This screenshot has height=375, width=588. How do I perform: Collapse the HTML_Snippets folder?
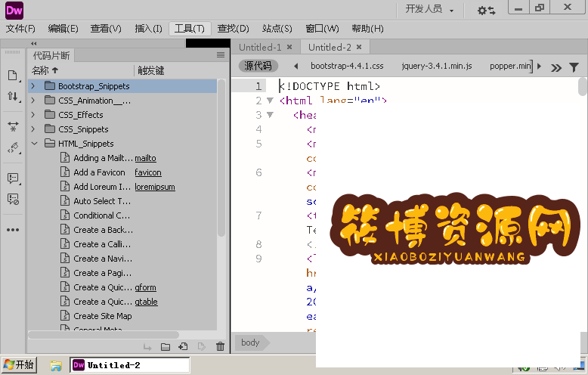34,143
